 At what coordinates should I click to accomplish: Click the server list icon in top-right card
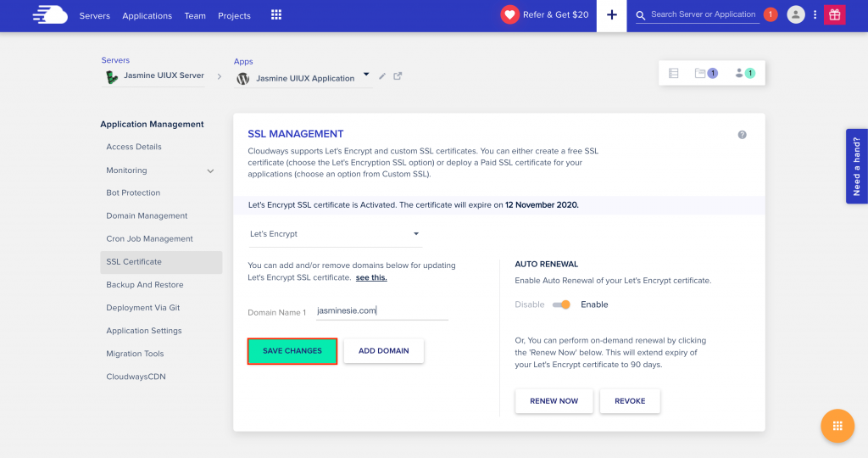[674, 73]
